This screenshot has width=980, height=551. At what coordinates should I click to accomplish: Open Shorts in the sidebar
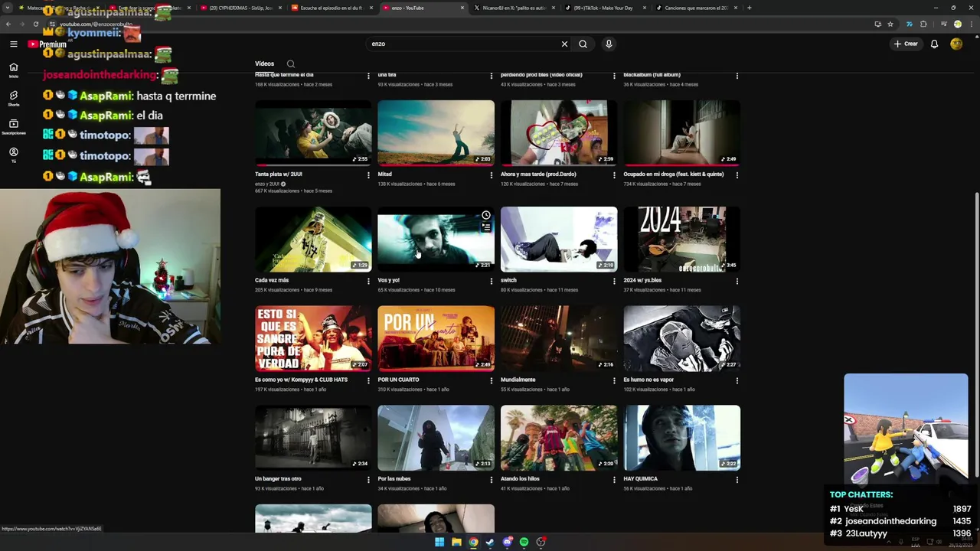click(x=13, y=98)
